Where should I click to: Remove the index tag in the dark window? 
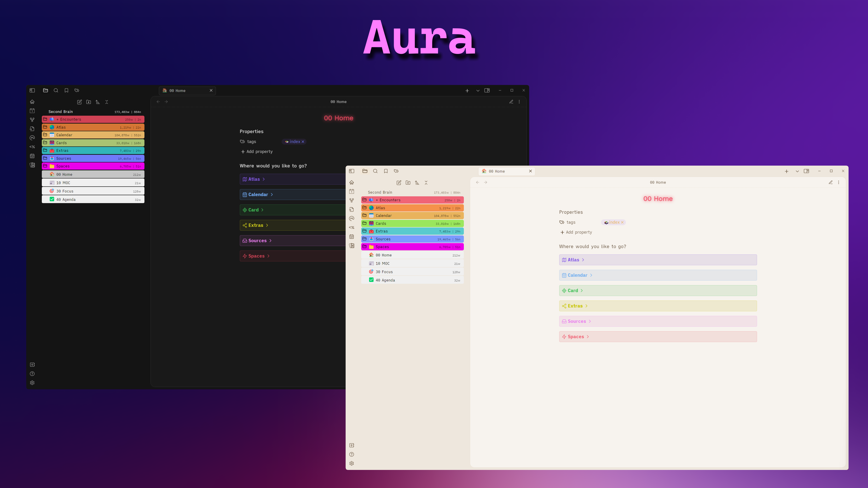click(303, 142)
